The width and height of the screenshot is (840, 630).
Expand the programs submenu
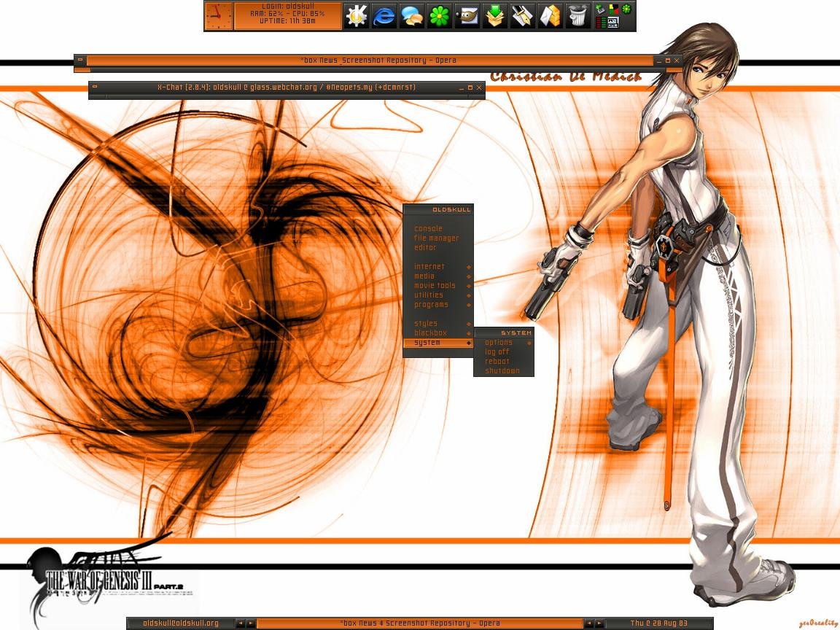click(438, 304)
